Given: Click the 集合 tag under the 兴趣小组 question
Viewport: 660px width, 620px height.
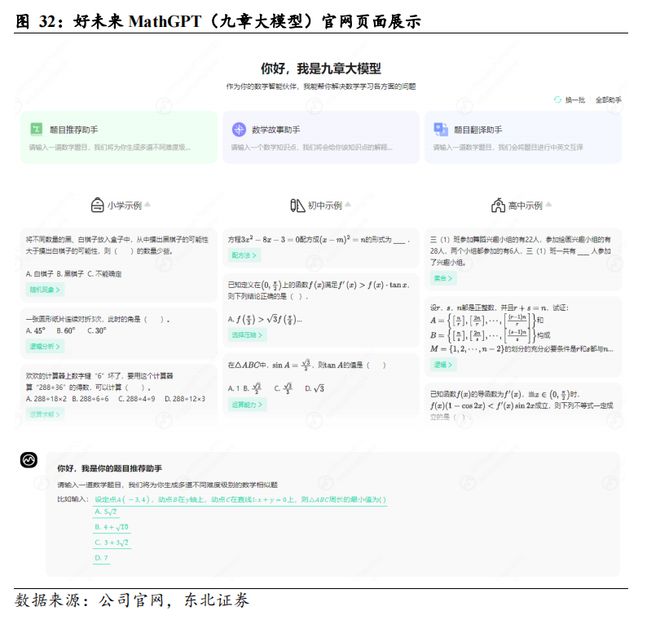Looking at the screenshot, I should [443, 278].
